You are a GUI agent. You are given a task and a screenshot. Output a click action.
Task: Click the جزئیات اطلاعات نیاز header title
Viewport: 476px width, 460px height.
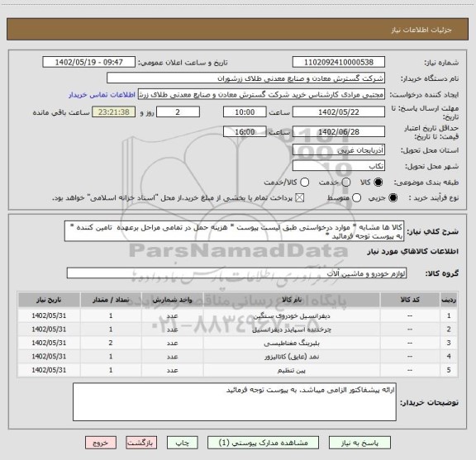pyautogui.click(x=421, y=30)
